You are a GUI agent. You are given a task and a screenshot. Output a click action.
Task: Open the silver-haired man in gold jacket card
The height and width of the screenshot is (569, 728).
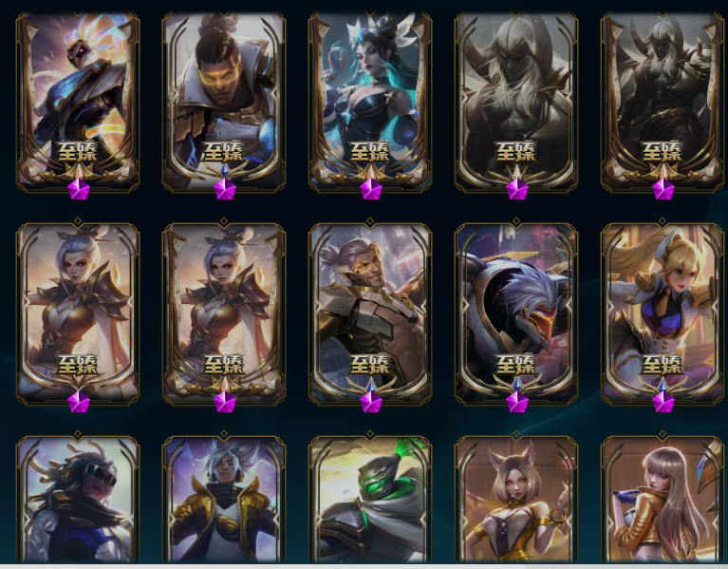[x=224, y=500]
